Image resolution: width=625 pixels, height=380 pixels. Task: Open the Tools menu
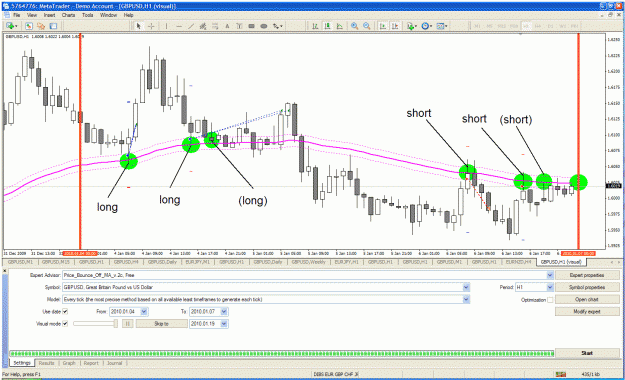pyautogui.click(x=87, y=15)
